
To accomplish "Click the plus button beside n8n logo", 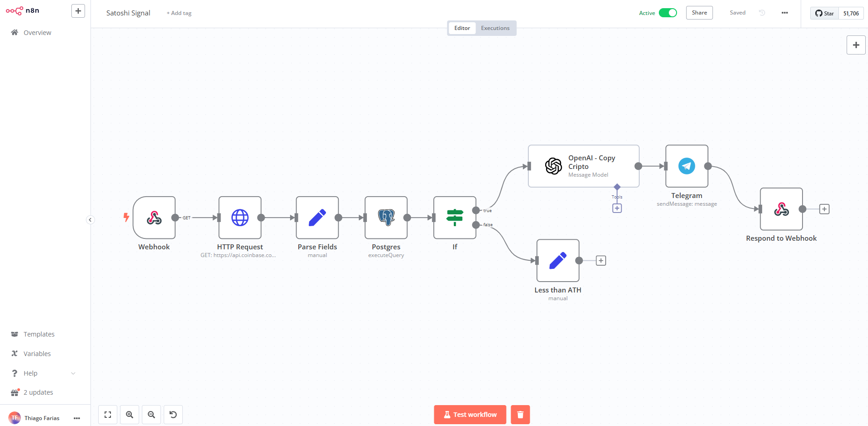I will pos(78,11).
